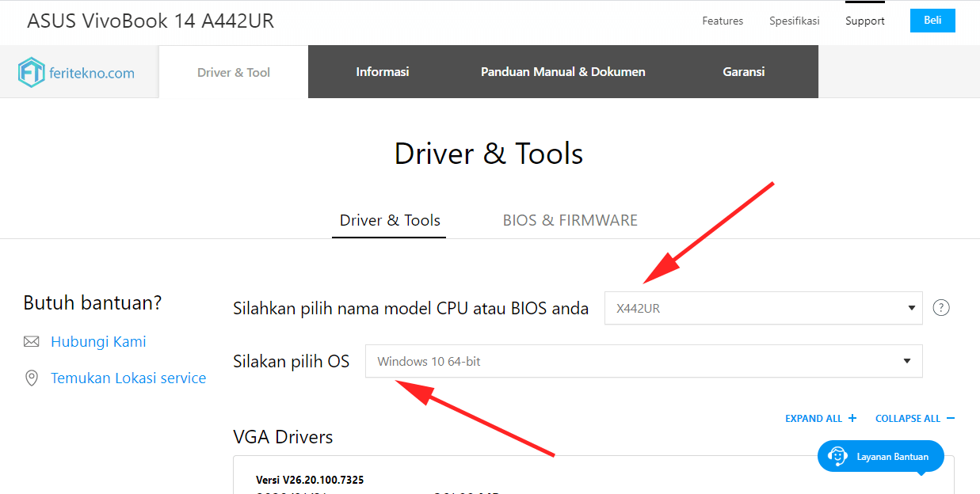Click the Versi V26.20.100.7325 text
This screenshot has width=980, height=494.
(310, 480)
